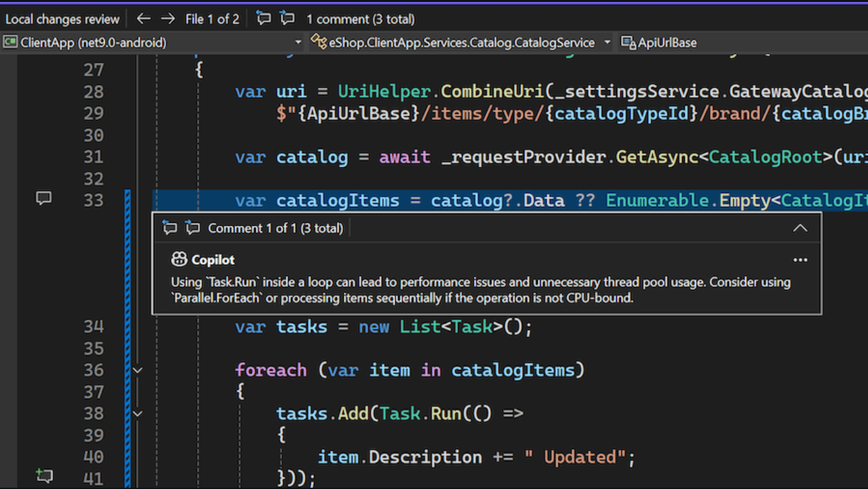The image size is (868, 489).
Task: Collapse the foreach block at line 36
Action: click(137, 370)
